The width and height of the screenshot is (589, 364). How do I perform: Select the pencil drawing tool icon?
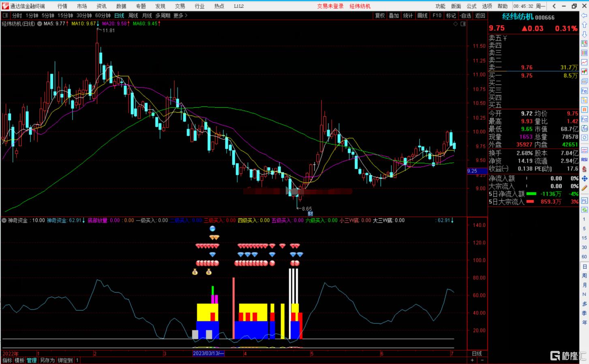click(584, 188)
